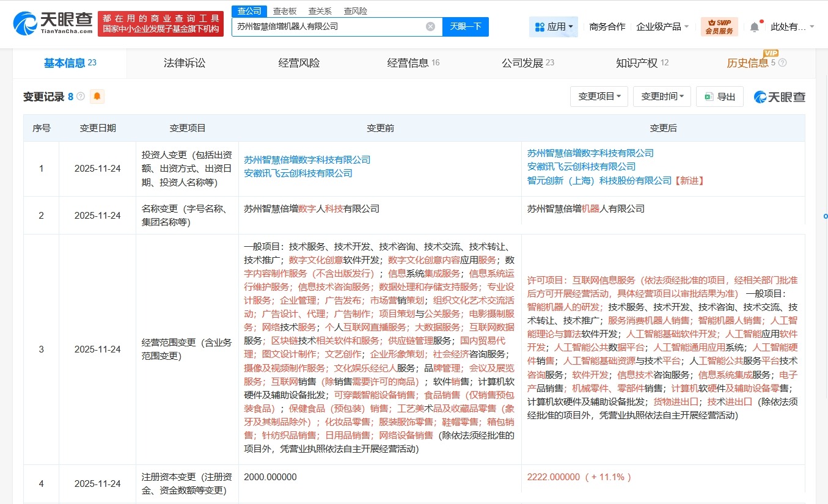Open the 商务合作 menu item
Screen dimensions: 828x504
(x=607, y=26)
